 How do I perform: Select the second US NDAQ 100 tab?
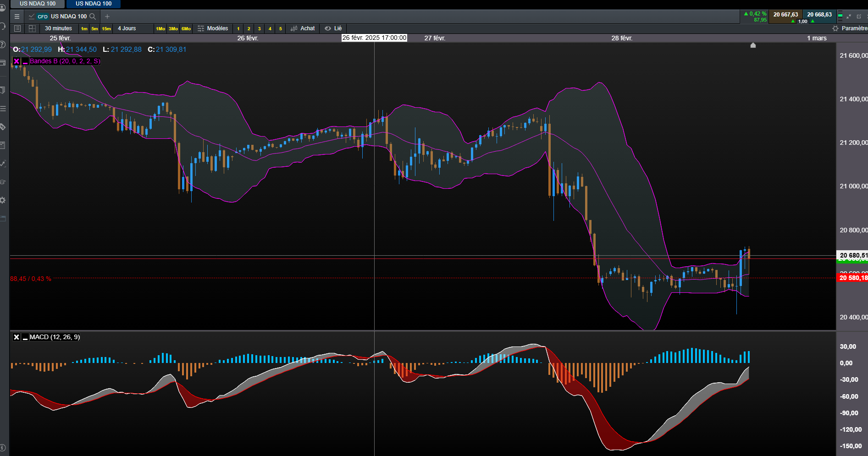94,4
